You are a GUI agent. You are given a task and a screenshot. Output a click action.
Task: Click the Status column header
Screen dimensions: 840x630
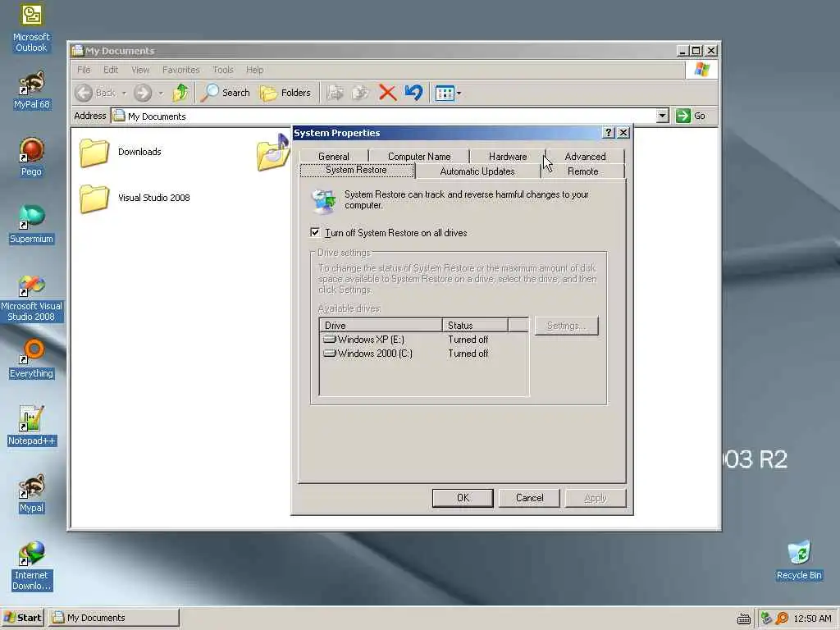click(x=475, y=325)
